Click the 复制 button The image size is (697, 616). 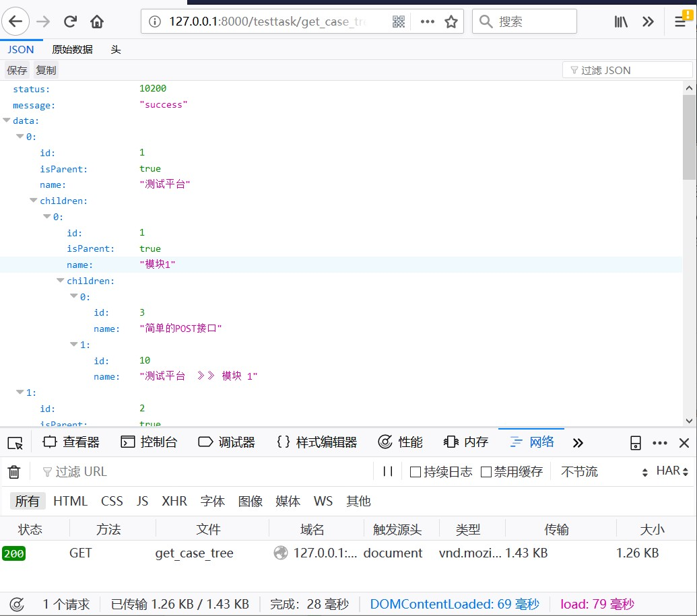pyautogui.click(x=46, y=70)
